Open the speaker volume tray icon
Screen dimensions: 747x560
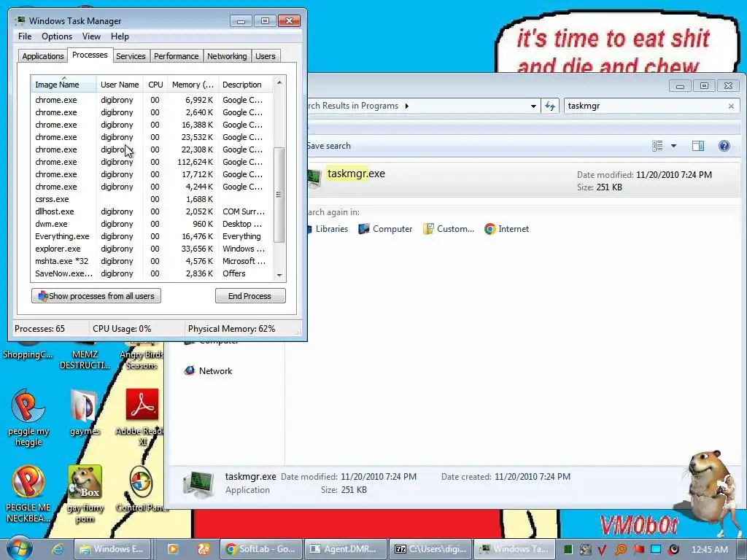tap(673, 550)
